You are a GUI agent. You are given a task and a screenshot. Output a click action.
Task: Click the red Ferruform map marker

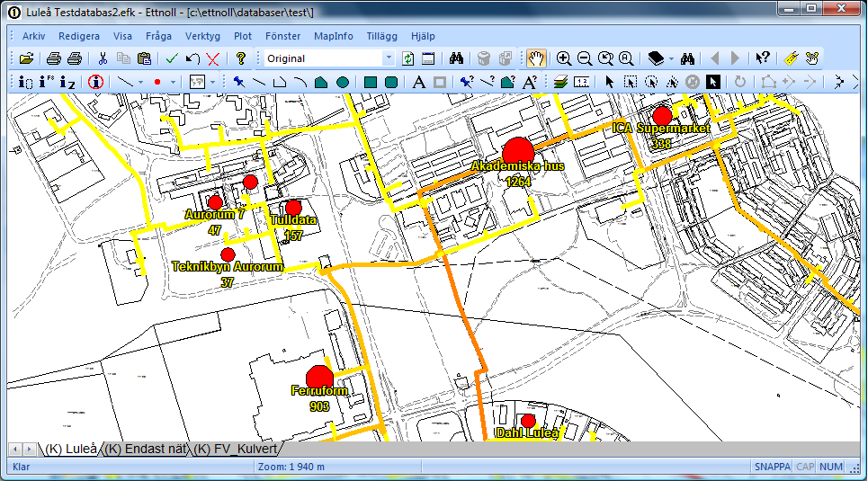tap(319, 378)
